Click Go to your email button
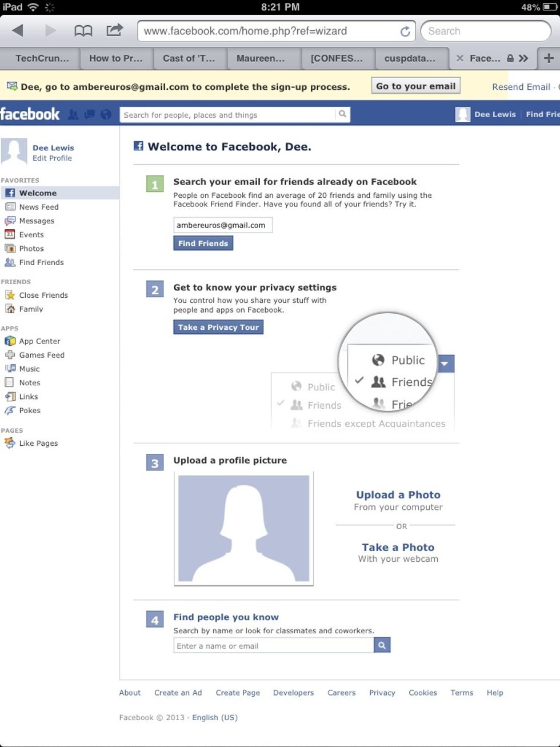The image size is (560, 747). coord(416,86)
